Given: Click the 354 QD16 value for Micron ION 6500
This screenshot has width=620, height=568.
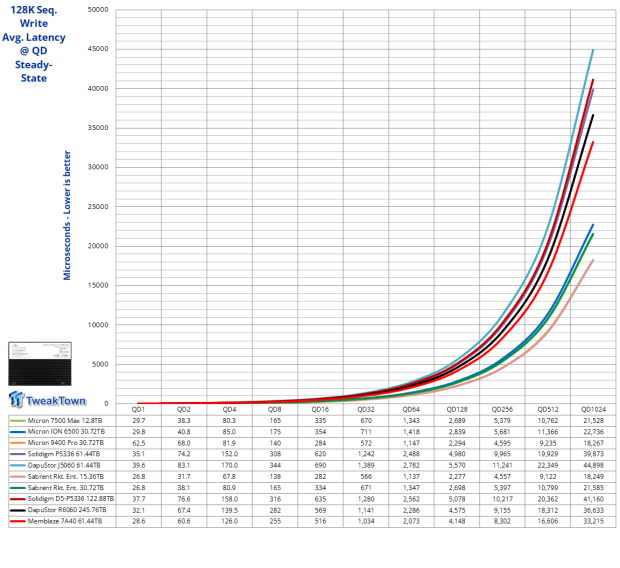Looking at the screenshot, I should click(x=320, y=432).
